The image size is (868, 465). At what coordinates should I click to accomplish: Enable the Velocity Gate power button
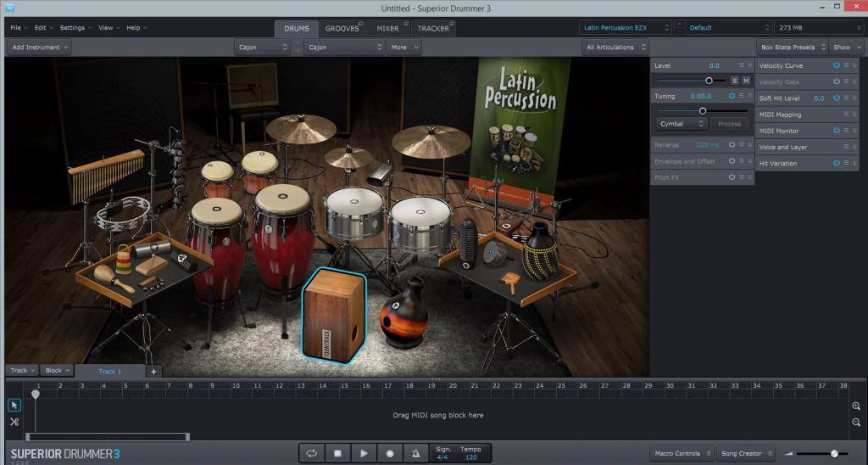click(x=837, y=81)
